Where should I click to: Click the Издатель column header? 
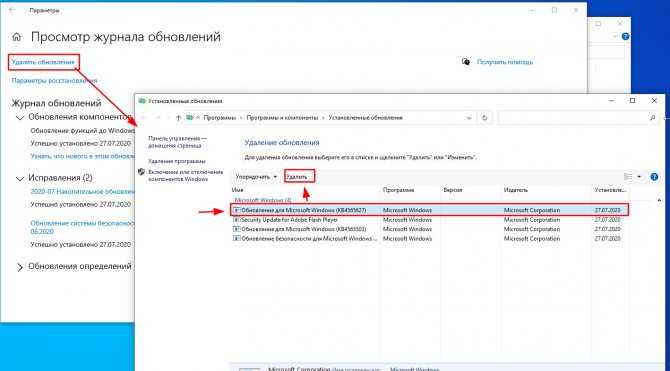pos(515,190)
